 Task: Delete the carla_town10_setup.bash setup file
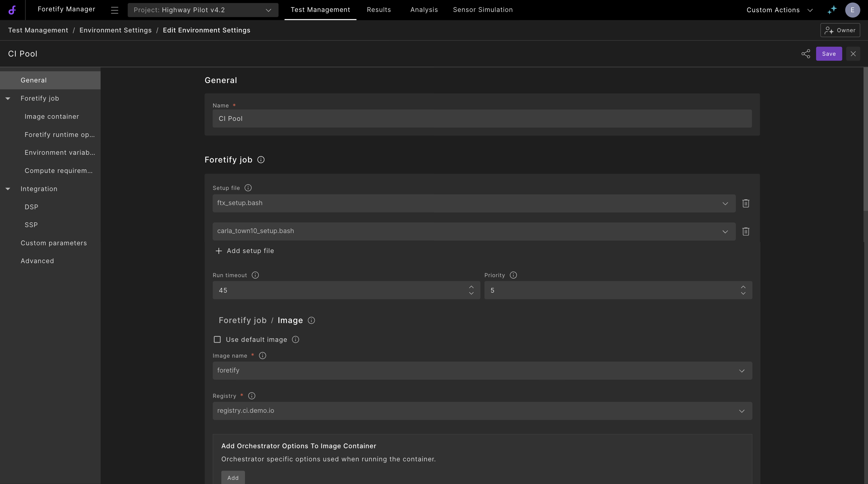(x=745, y=231)
